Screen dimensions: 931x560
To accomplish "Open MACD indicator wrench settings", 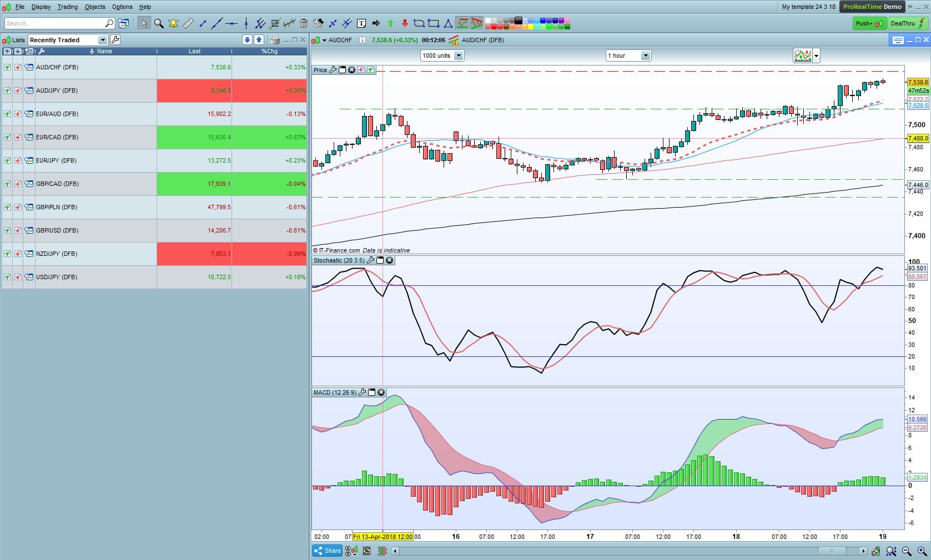I will coord(362,392).
